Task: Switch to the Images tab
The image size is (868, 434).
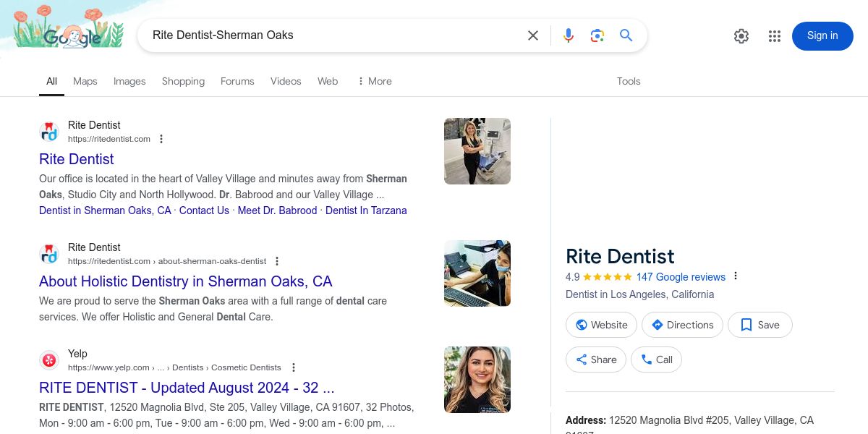Action: coord(129,81)
